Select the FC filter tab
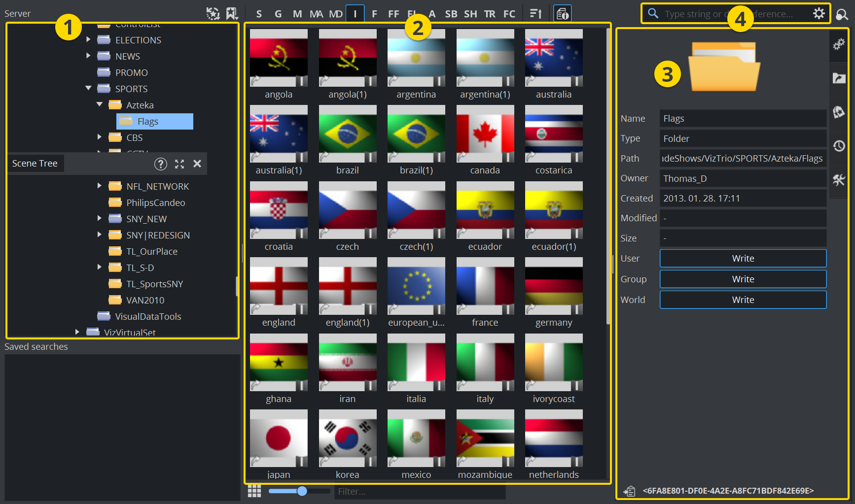This screenshot has width=855, height=504. pyautogui.click(x=509, y=14)
